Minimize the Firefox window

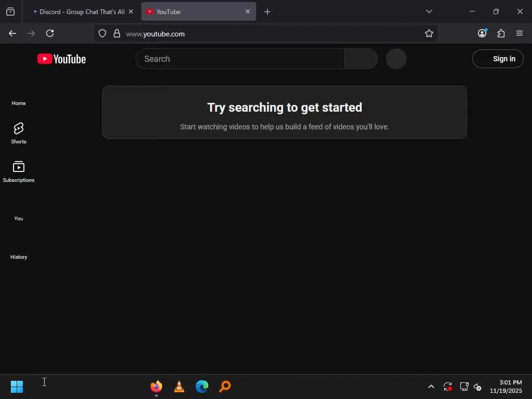(472, 11)
